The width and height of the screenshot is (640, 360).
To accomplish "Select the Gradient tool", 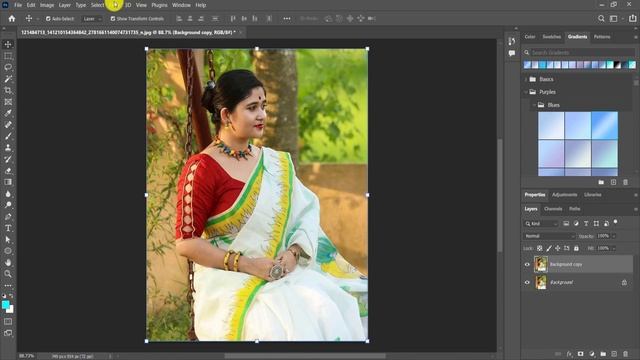I will [8, 182].
